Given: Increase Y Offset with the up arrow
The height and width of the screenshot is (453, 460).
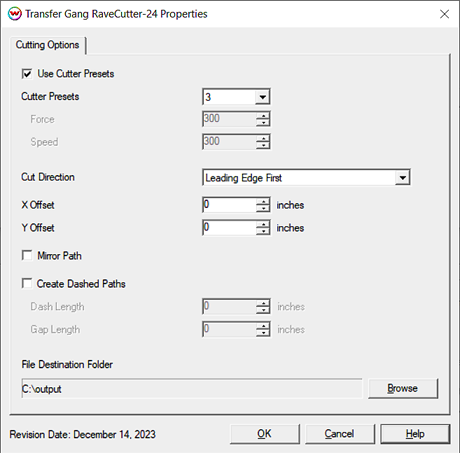Looking at the screenshot, I should tap(263, 224).
